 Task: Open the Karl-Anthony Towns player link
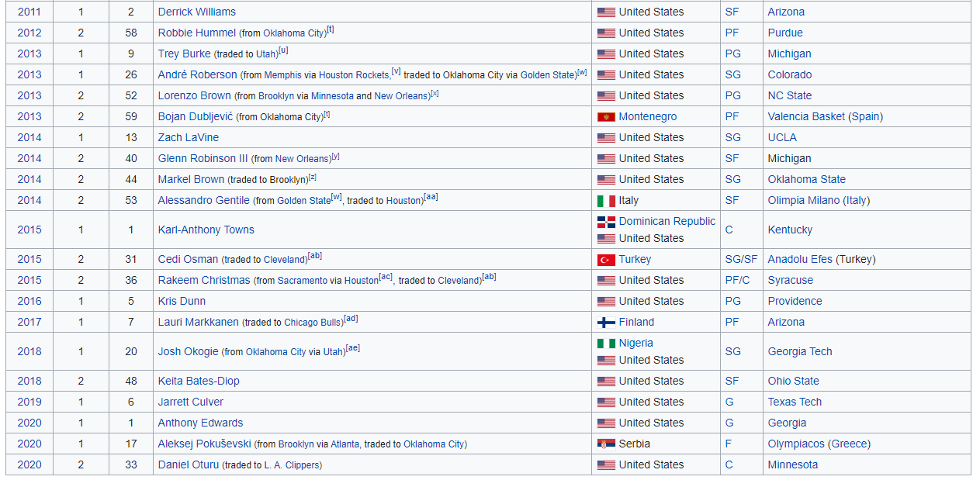206,230
